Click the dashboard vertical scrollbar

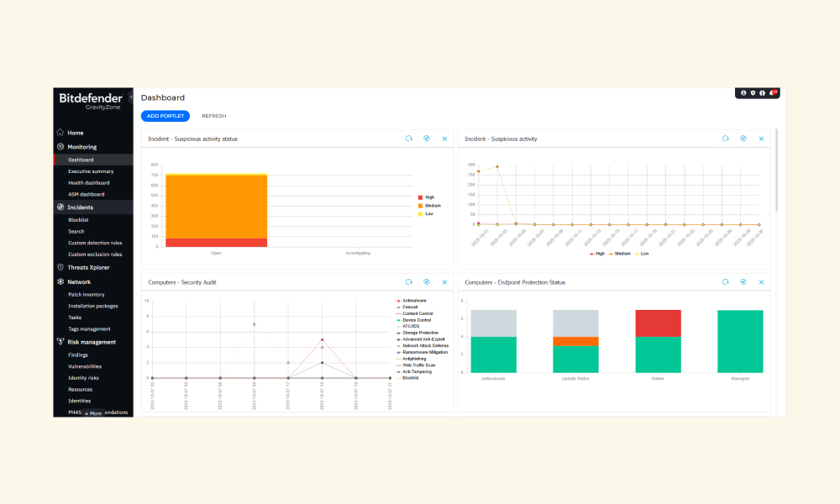click(776, 171)
